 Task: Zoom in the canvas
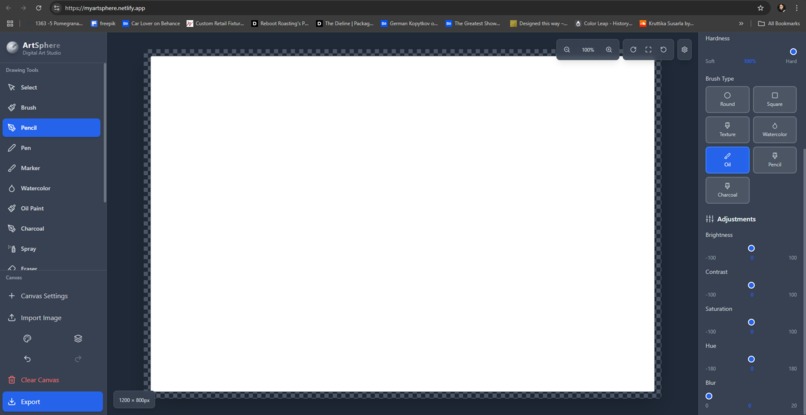pyautogui.click(x=609, y=50)
